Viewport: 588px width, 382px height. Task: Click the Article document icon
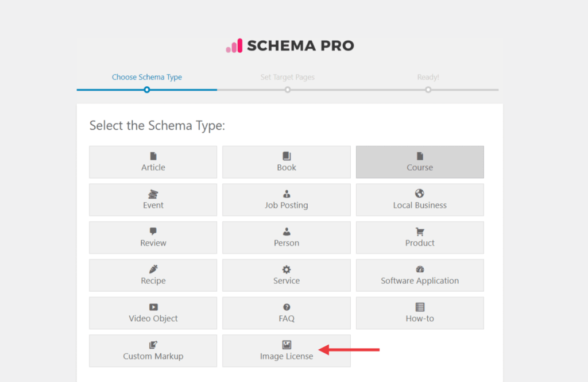pos(153,156)
